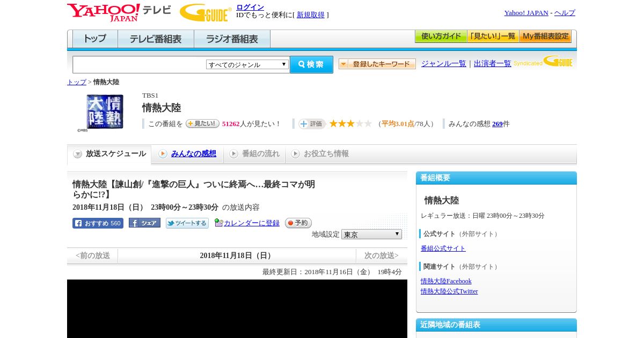Click the calendar icon next to カレンダーに登録
This screenshot has width=644, height=338.
[218, 223]
